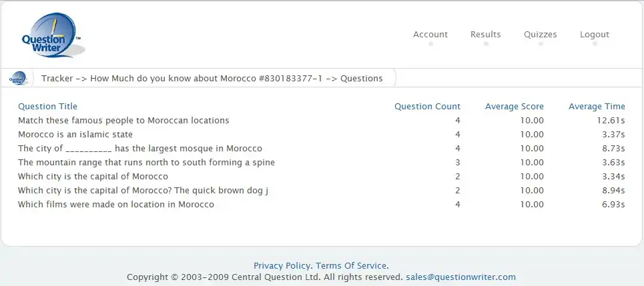The width and height of the screenshot is (644, 286).
Task: Sort by the Average Score column
Action: pyautogui.click(x=514, y=106)
